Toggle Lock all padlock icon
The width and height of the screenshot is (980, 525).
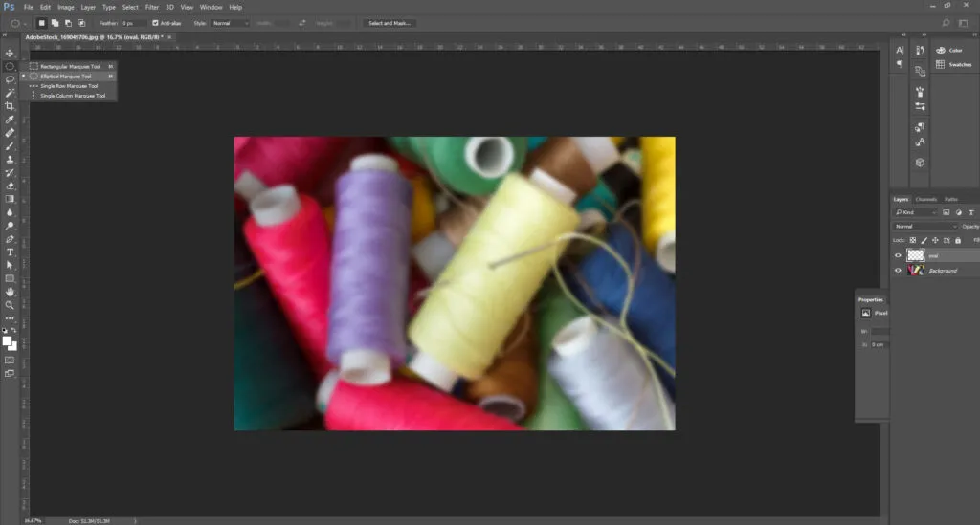[957, 240]
